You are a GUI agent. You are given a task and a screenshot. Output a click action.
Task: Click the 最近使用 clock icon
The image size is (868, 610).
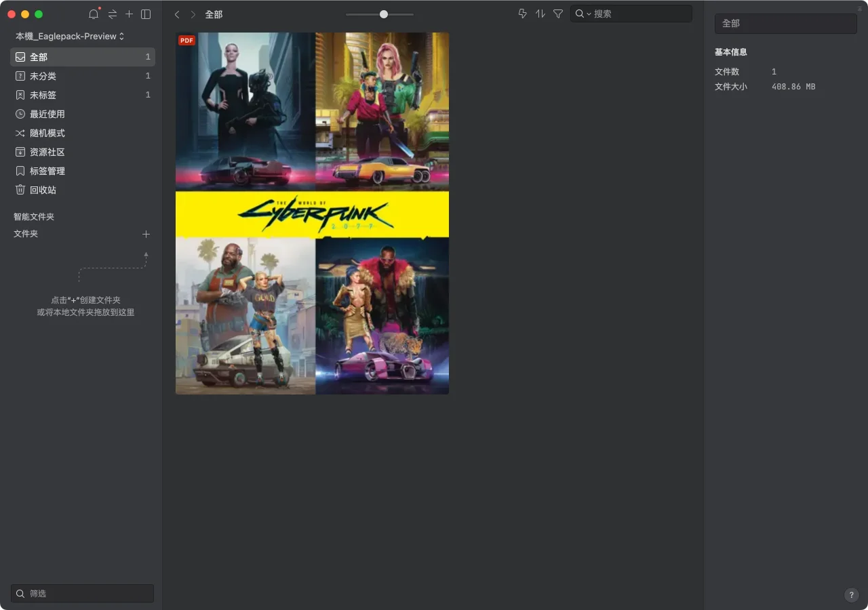20,114
